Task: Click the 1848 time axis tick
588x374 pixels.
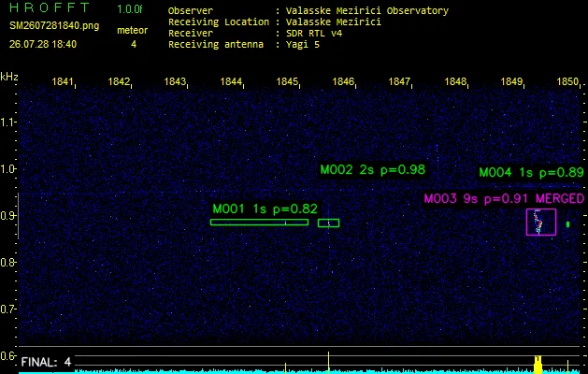Action: [456, 81]
